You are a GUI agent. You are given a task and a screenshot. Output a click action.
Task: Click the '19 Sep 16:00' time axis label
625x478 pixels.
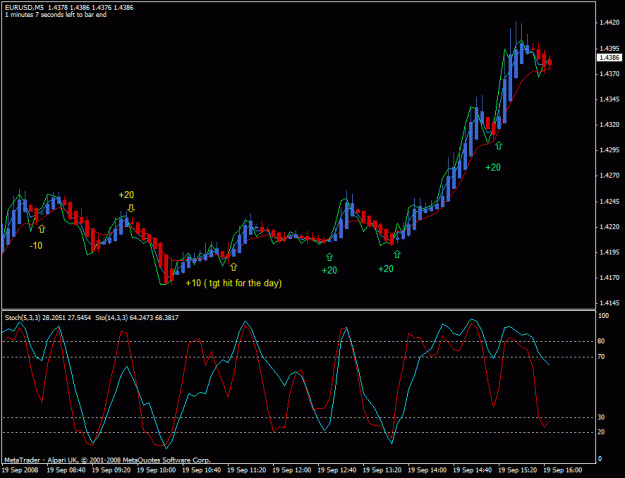pyautogui.click(x=564, y=470)
